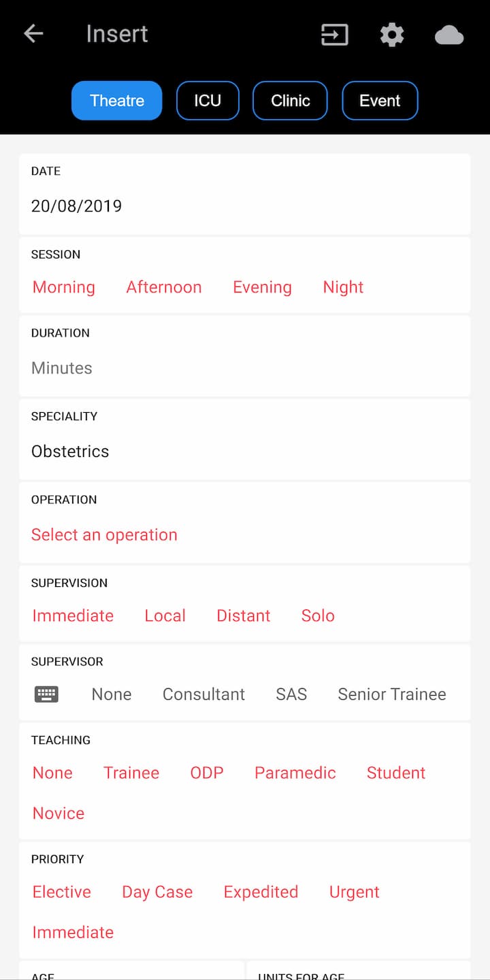This screenshot has width=490, height=980.
Task: Select Night as the session
Action: tap(343, 288)
